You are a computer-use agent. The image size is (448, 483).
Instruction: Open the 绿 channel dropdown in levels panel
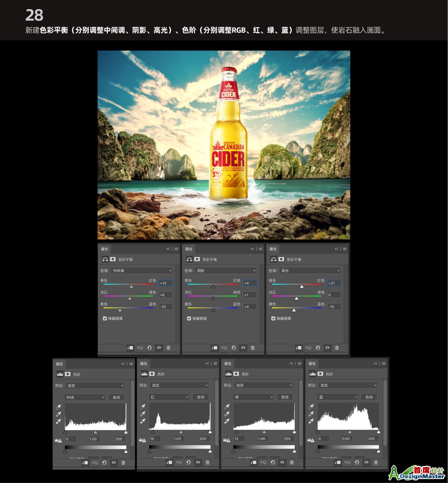point(253,397)
